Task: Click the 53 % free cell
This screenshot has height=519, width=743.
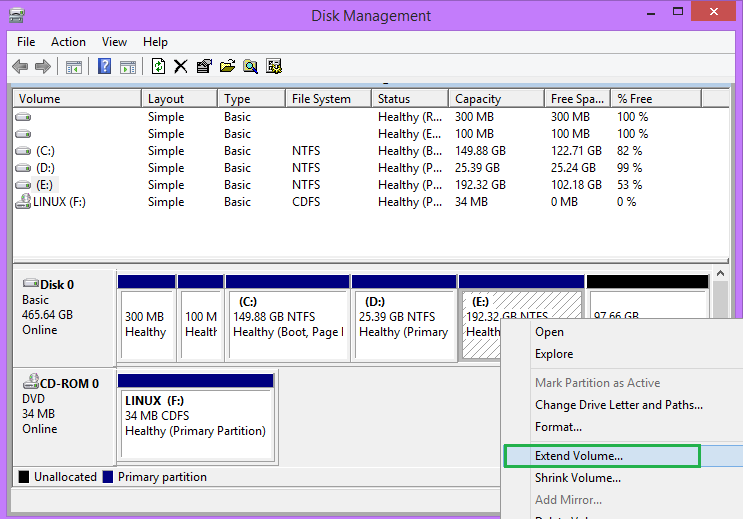Action: tap(629, 185)
